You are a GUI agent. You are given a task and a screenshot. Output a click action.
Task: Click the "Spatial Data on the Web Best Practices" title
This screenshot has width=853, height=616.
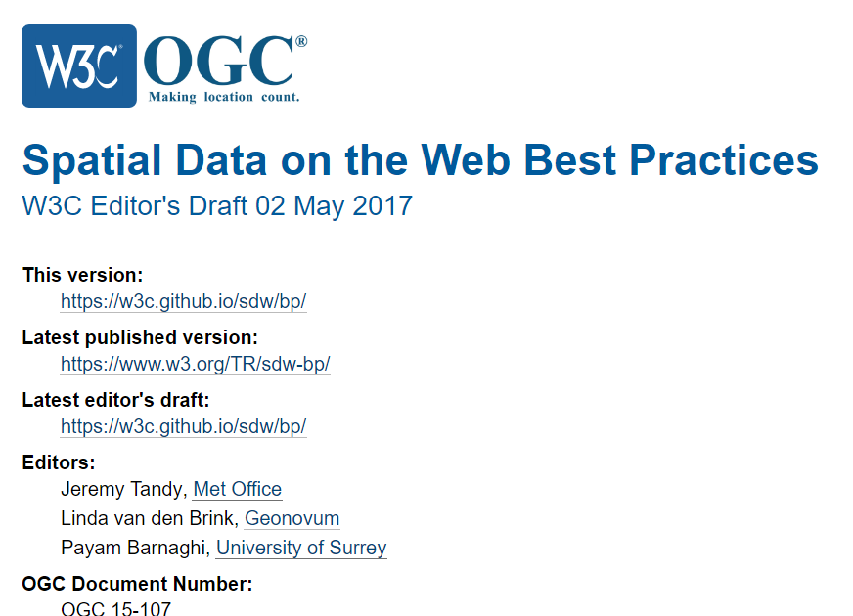coord(420,159)
